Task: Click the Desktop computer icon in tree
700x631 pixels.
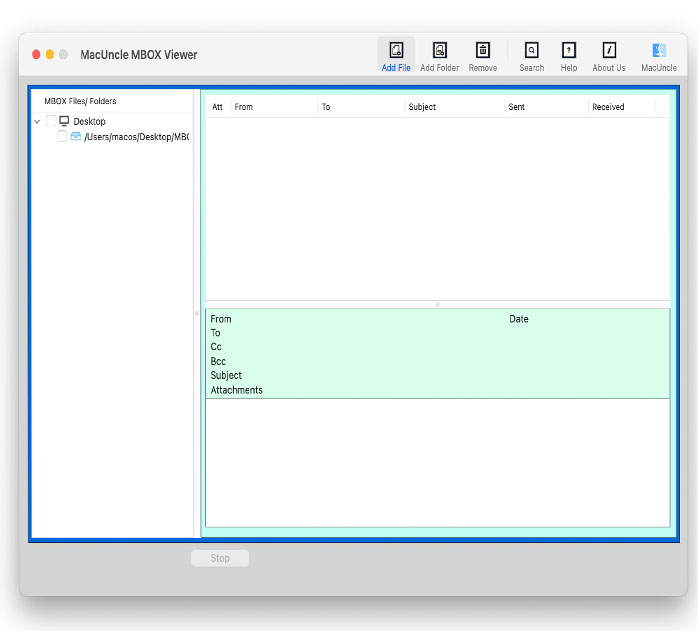Action: [x=64, y=121]
